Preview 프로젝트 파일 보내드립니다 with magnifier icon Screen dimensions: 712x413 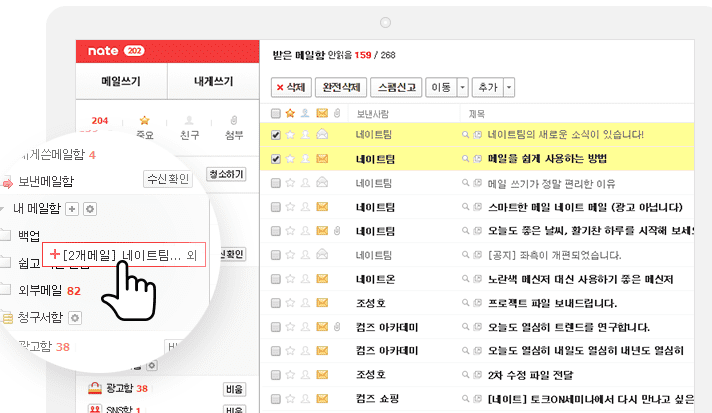(465, 302)
